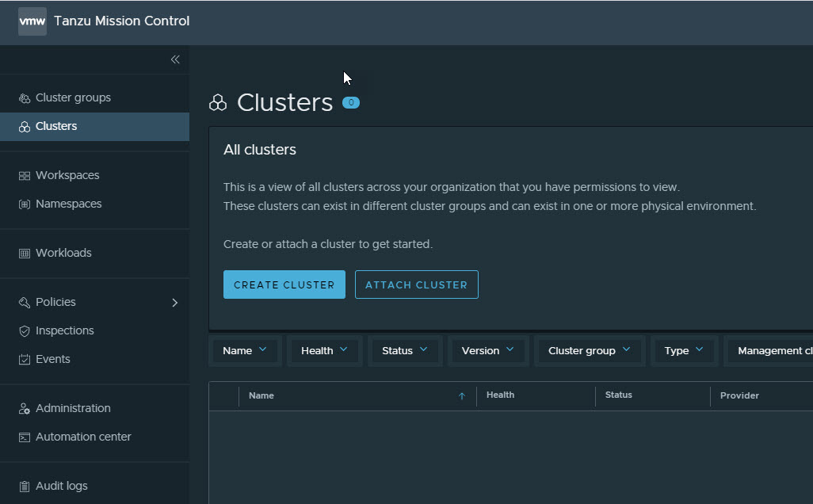The image size is (813, 504).
Task: Open the Management cluster filter dropdown
Action: tap(769, 351)
